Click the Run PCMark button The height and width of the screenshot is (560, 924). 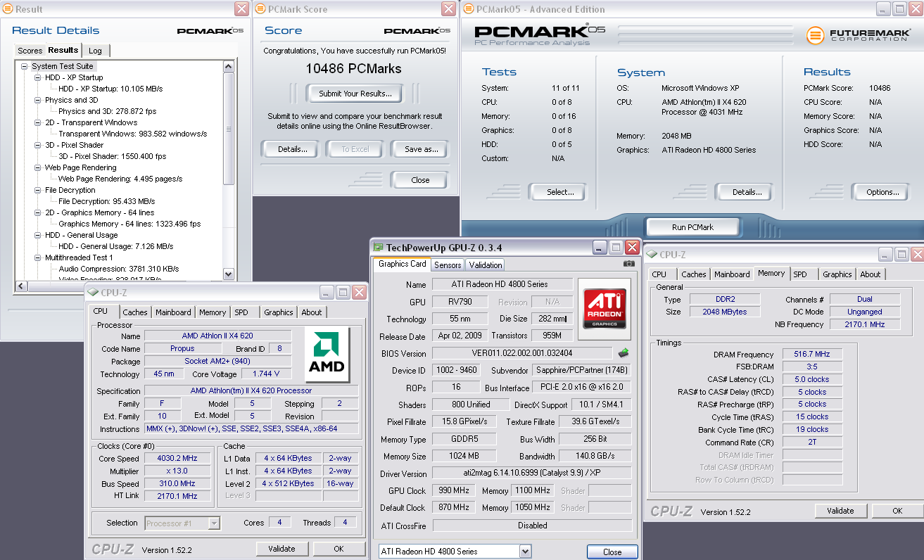[693, 227]
